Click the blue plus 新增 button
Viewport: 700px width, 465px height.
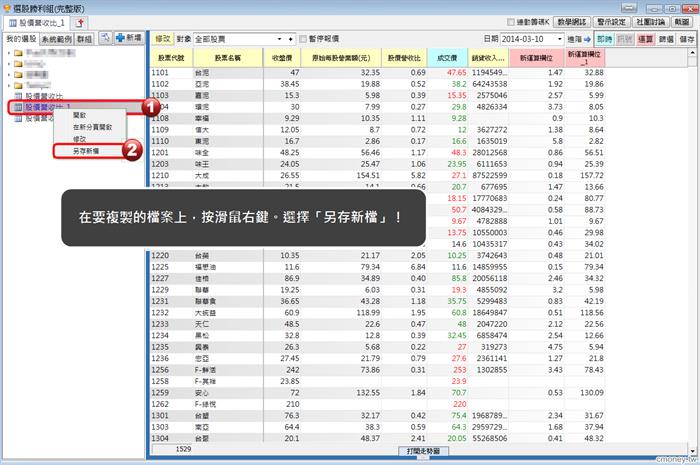tap(129, 38)
